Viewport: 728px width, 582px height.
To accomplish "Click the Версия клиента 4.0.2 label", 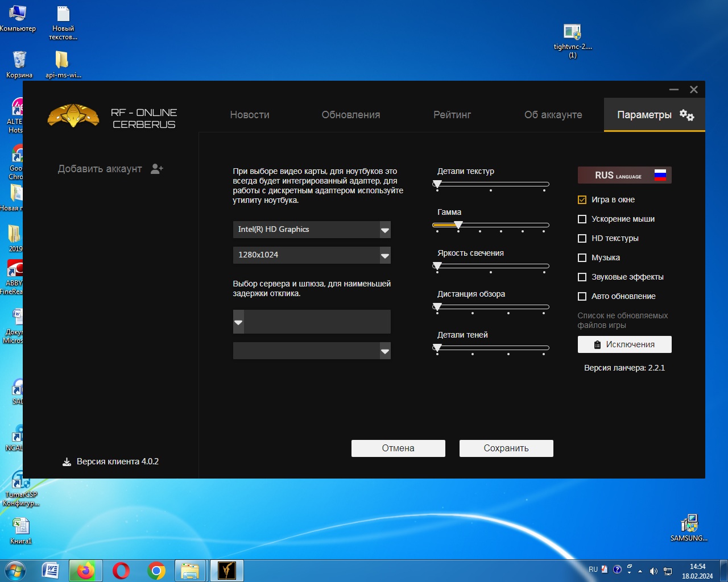I will coord(118,462).
